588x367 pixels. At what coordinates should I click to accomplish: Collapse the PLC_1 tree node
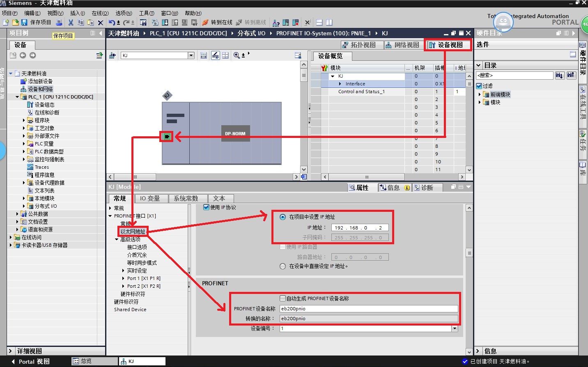(17, 97)
